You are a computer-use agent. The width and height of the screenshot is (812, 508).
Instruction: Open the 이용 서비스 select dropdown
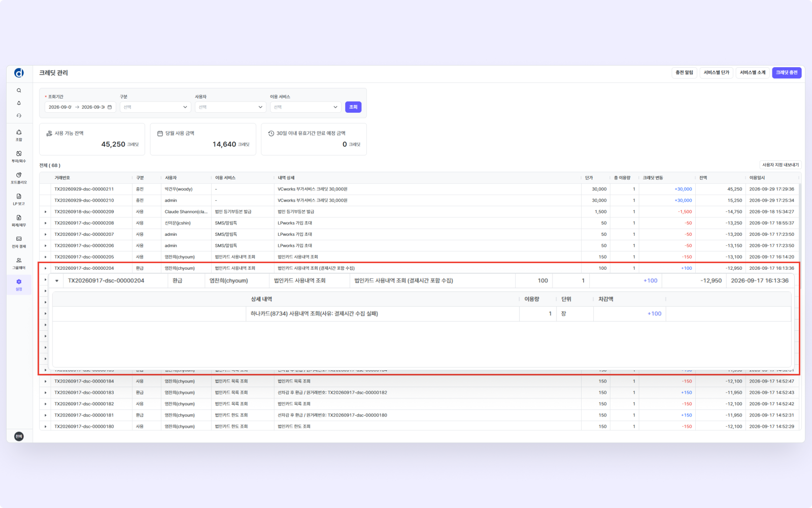(306, 107)
